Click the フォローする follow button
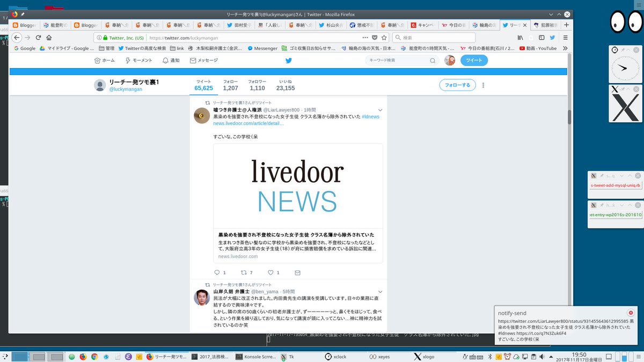The height and width of the screenshot is (362, 644). (x=458, y=85)
